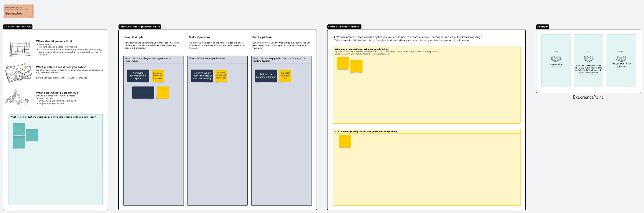
Task: Select the orange ExperiencePoint template credit note
Action: pos(19,11)
